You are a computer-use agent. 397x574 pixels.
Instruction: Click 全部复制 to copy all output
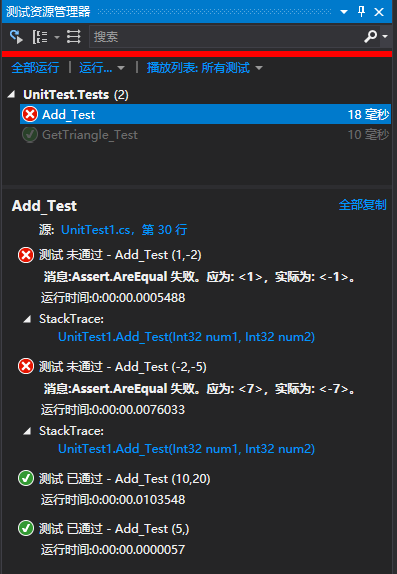pyautogui.click(x=362, y=205)
